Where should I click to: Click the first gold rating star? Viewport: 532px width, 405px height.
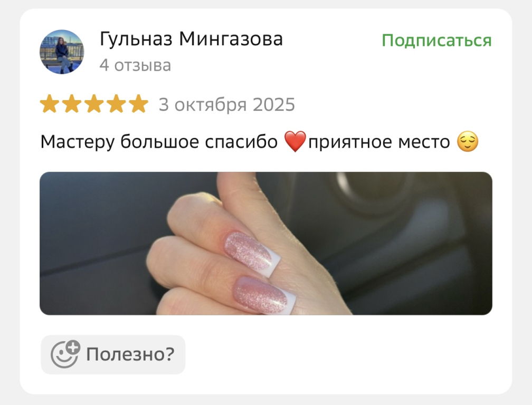[x=50, y=104]
